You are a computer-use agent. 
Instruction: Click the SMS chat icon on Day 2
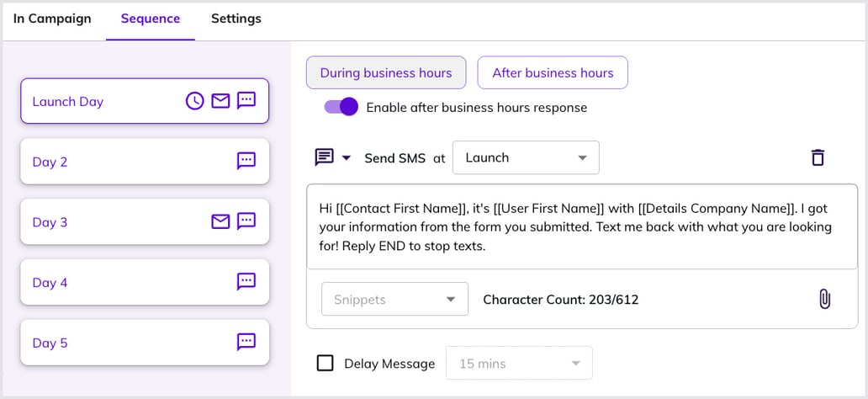246,162
